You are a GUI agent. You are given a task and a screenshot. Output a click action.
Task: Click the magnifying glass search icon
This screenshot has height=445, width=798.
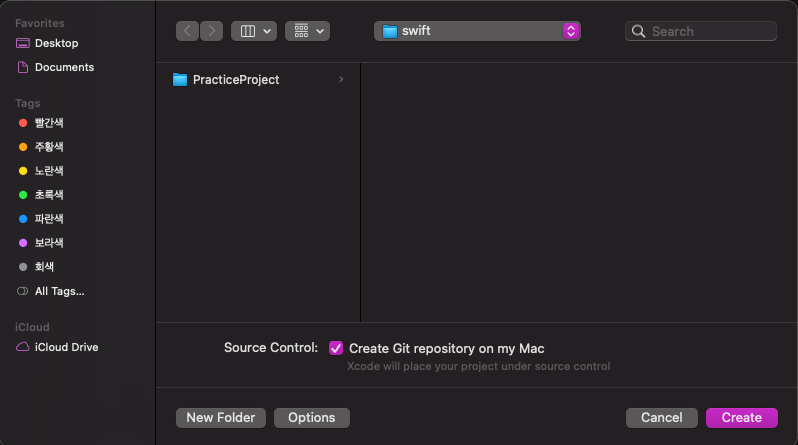click(x=638, y=31)
